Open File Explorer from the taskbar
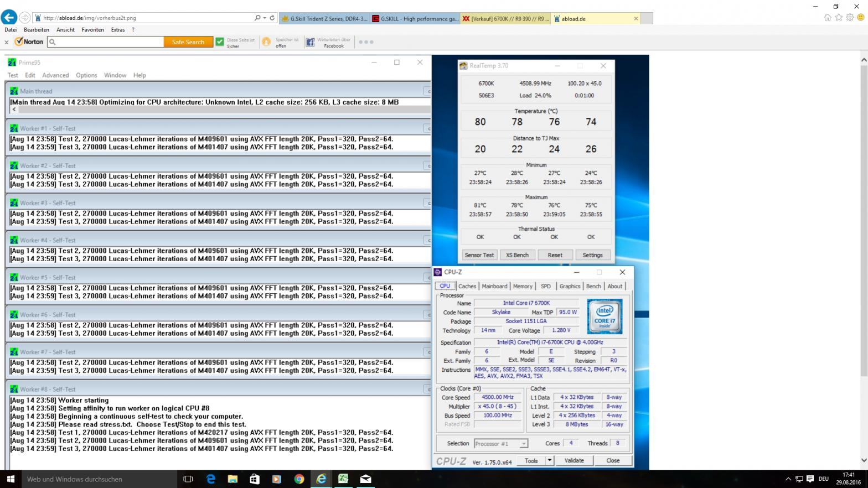Image resolution: width=868 pixels, height=488 pixels. click(x=232, y=479)
